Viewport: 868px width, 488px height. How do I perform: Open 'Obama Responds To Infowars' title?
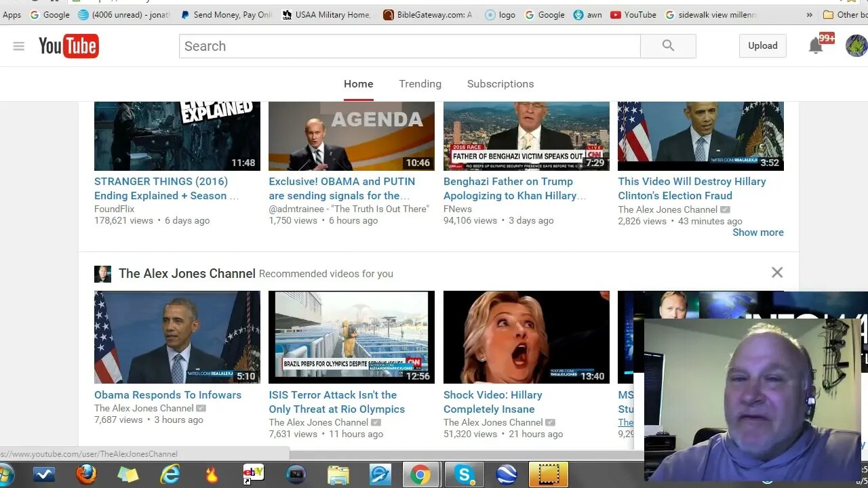[167, 395]
